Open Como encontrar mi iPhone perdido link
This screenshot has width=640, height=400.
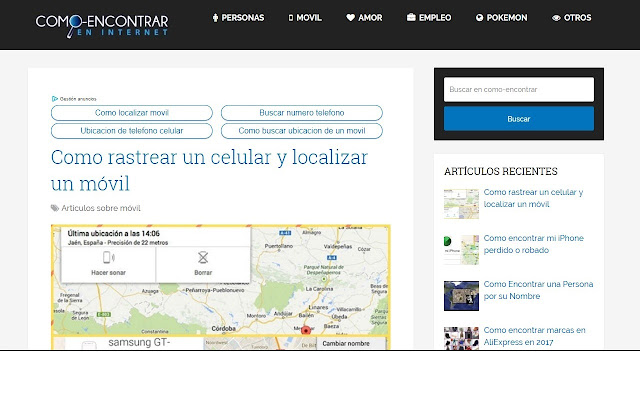click(533, 244)
